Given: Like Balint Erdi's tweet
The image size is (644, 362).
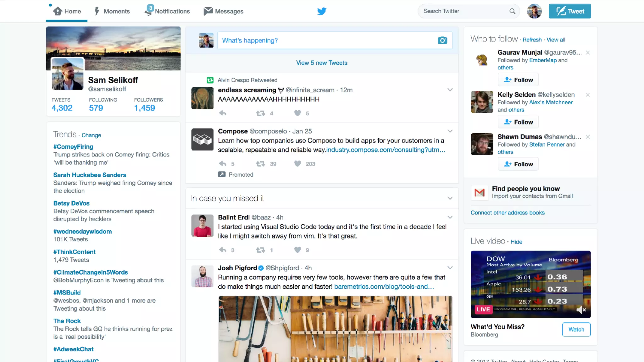Looking at the screenshot, I should click(297, 250).
